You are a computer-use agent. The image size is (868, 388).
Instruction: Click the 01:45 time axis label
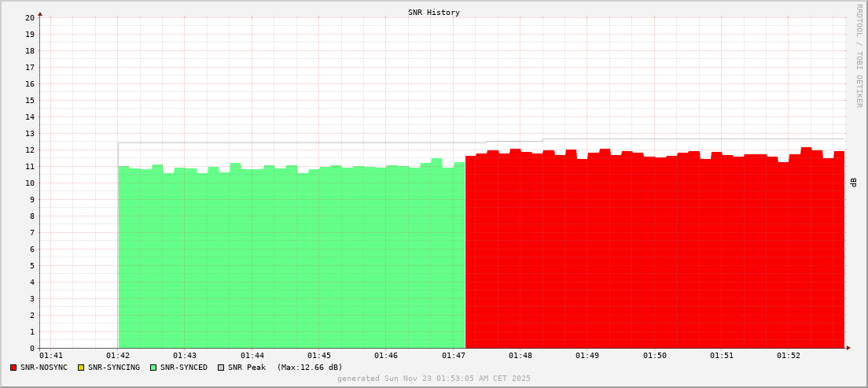tap(319, 356)
